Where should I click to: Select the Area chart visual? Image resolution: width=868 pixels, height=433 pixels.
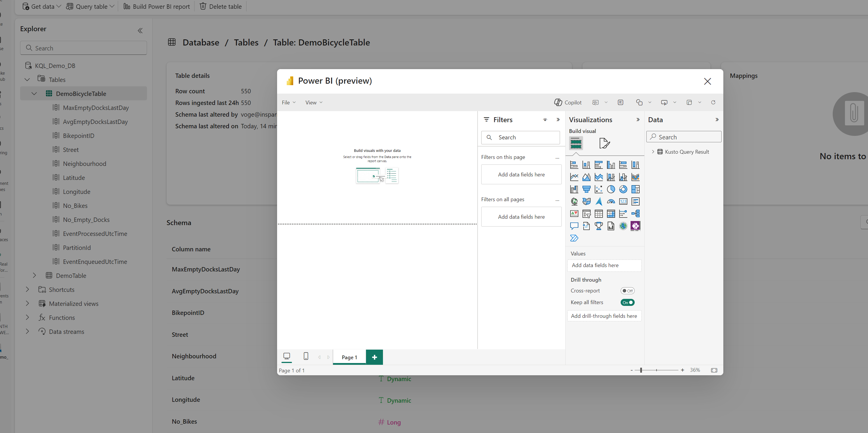click(586, 177)
